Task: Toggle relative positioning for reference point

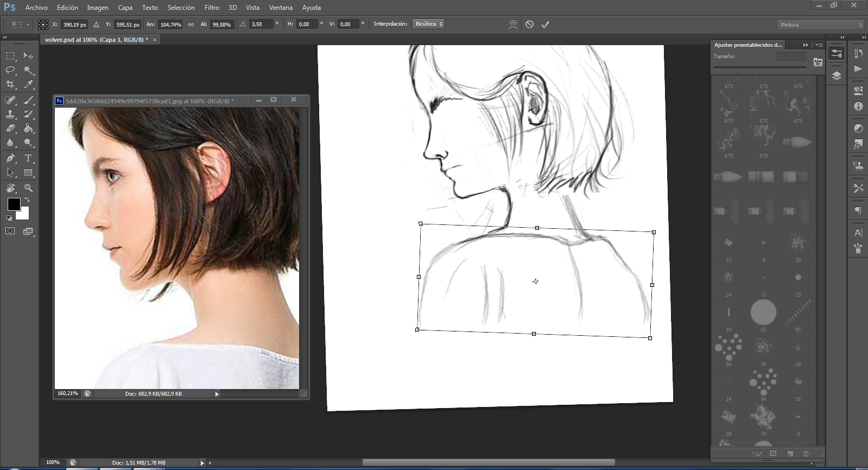Action: point(96,24)
